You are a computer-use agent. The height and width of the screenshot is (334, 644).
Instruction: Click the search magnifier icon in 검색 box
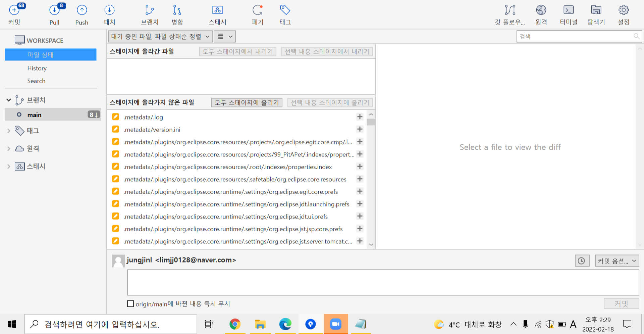point(636,36)
